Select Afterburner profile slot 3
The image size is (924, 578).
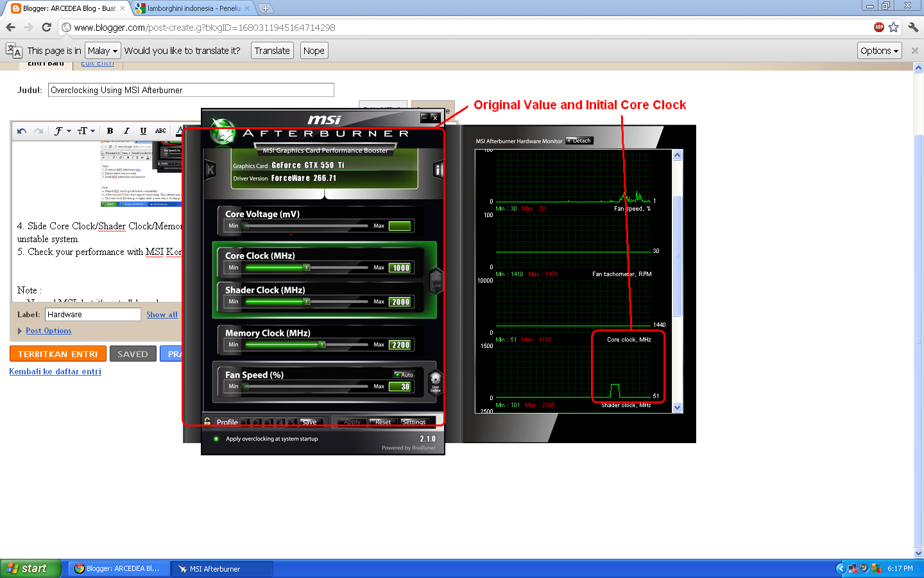[269, 422]
